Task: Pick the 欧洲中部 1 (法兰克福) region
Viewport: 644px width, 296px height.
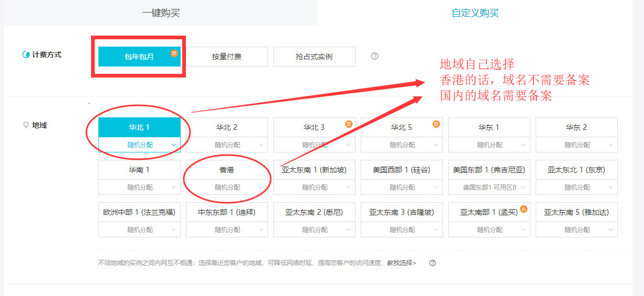Action: [139, 212]
